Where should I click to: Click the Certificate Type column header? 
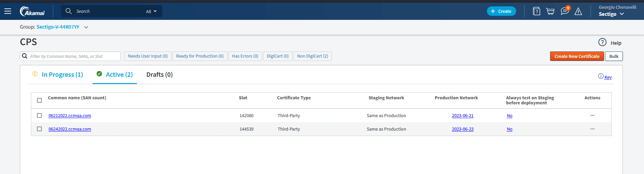tap(294, 98)
